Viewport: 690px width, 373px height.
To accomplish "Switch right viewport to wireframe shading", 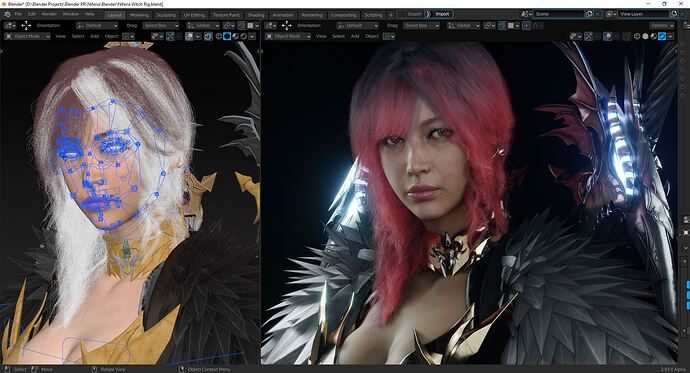I will 637,37.
